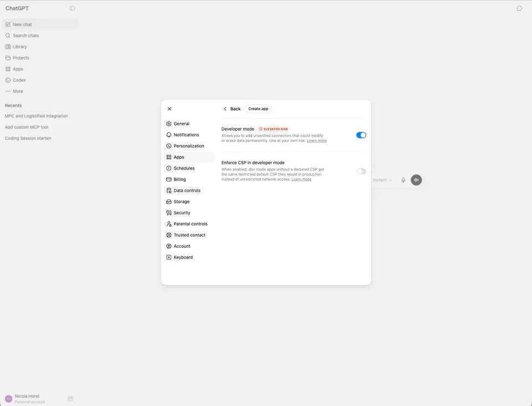Click the Projects folder icon in sidebar
The height and width of the screenshot is (406, 532).
tap(8, 58)
